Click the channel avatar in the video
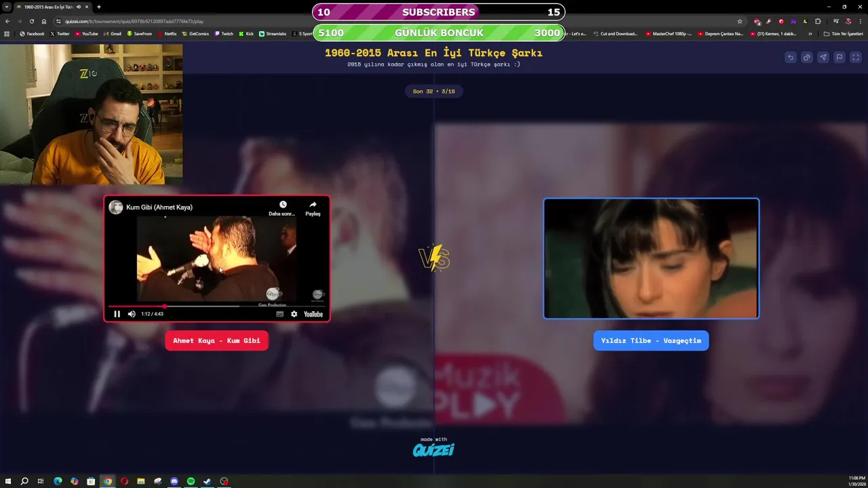 pos(116,207)
